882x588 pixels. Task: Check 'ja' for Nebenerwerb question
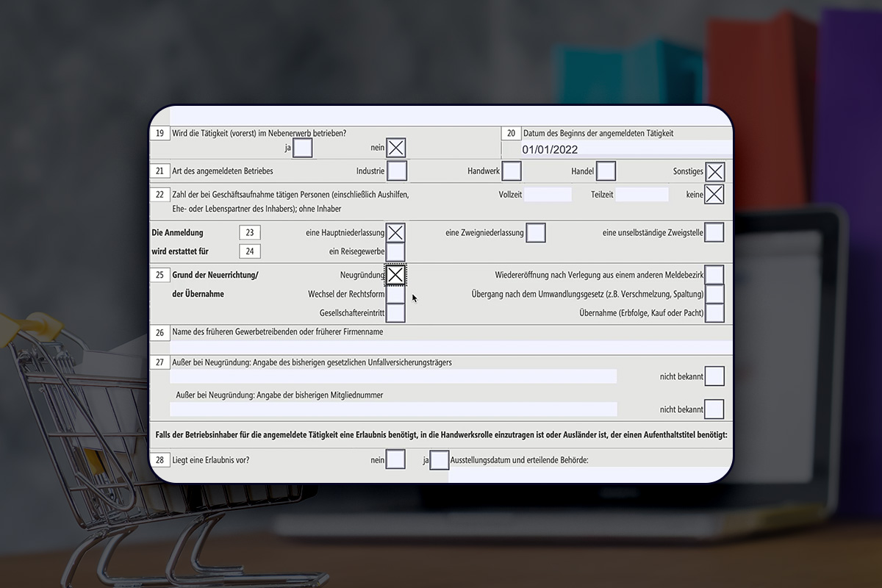point(302,148)
